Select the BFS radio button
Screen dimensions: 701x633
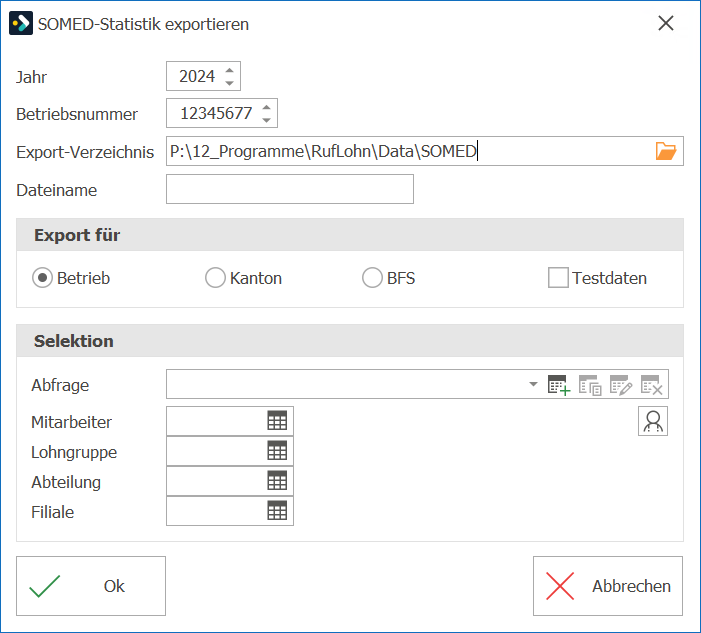[x=372, y=278]
